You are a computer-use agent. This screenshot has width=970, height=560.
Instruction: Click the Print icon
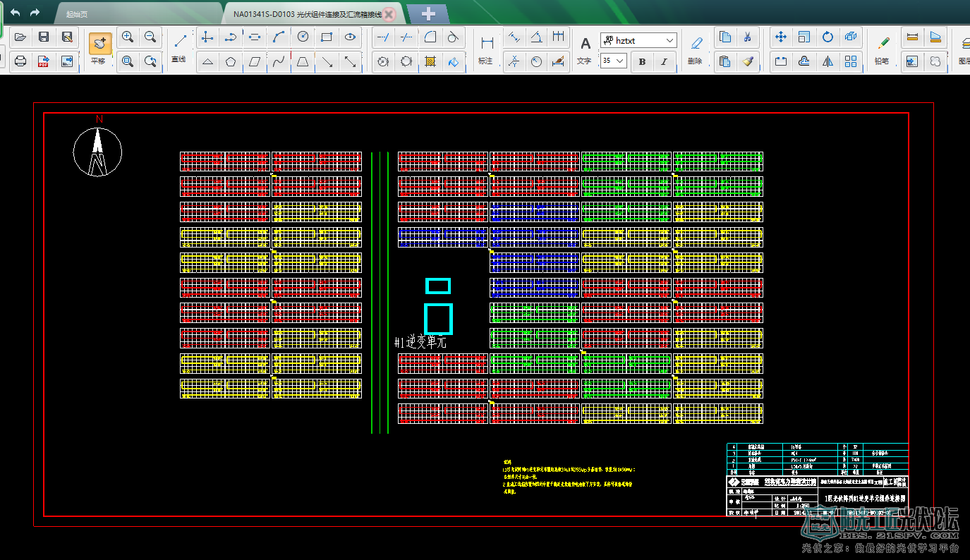tap(20, 61)
